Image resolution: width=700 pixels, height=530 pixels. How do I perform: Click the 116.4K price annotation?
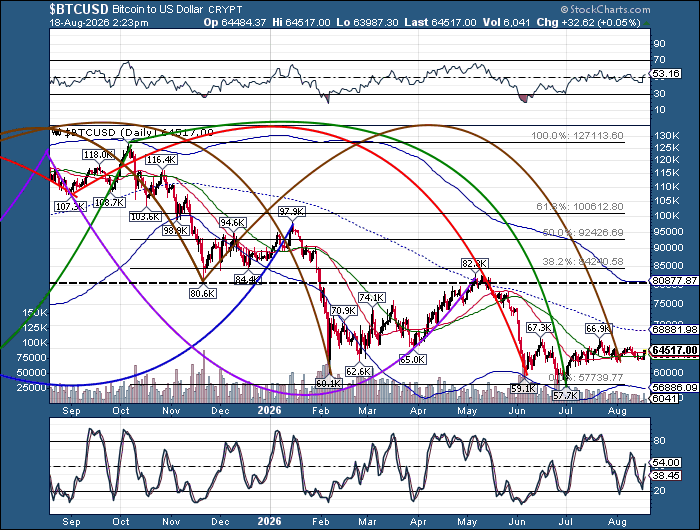[x=161, y=159]
